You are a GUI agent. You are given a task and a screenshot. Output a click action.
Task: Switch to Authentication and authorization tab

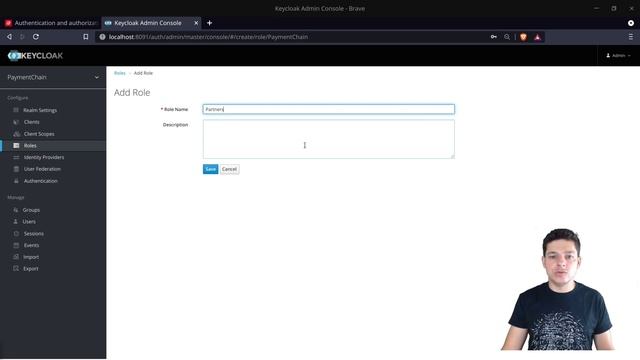50,23
